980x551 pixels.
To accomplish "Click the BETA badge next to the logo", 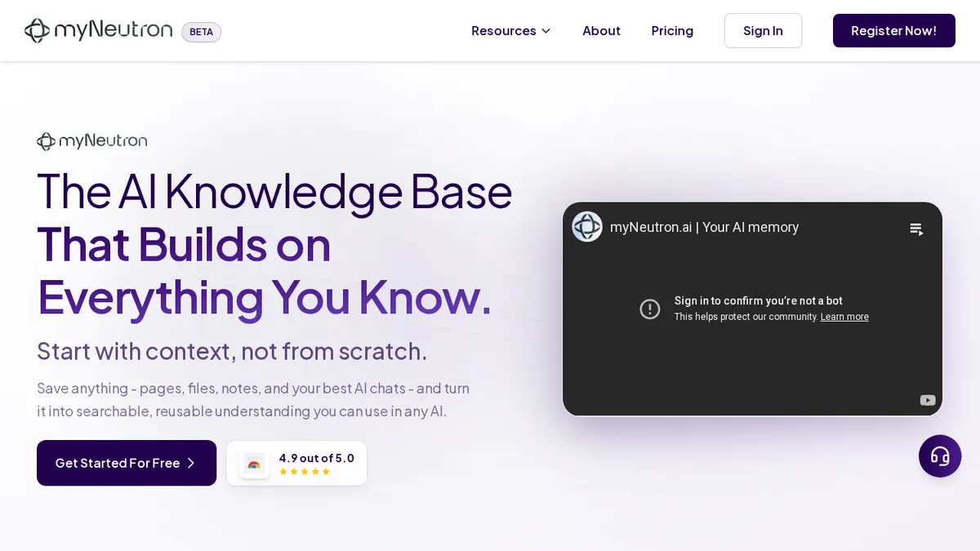I will pyautogui.click(x=201, y=32).
